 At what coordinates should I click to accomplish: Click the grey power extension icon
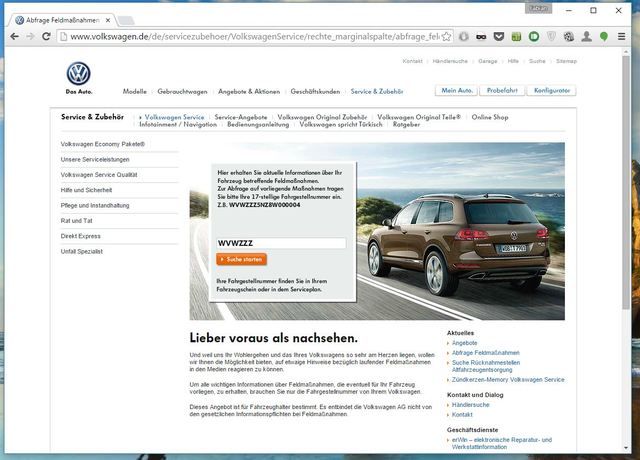click(x=464, y=37)
